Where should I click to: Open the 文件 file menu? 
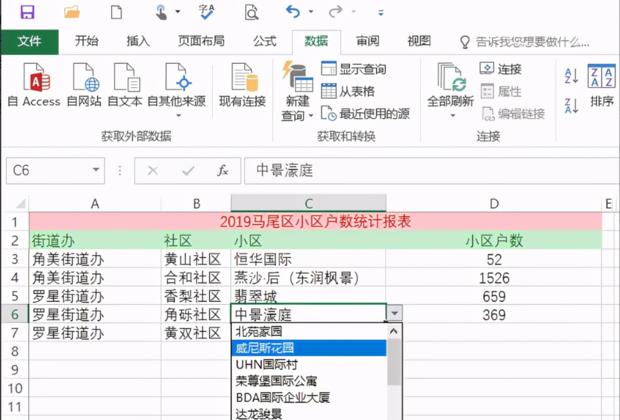click(x=29, y=41)
